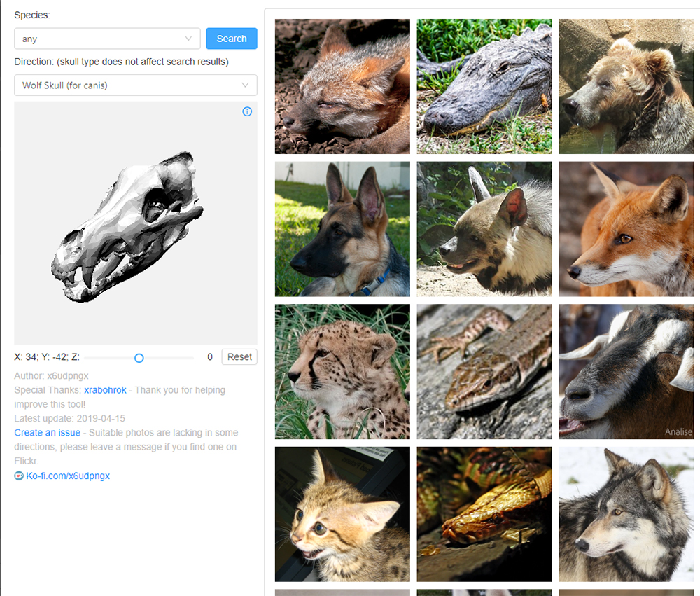Open the lizard on rock photo
This screenshot has width=700, height=596.
484,371
